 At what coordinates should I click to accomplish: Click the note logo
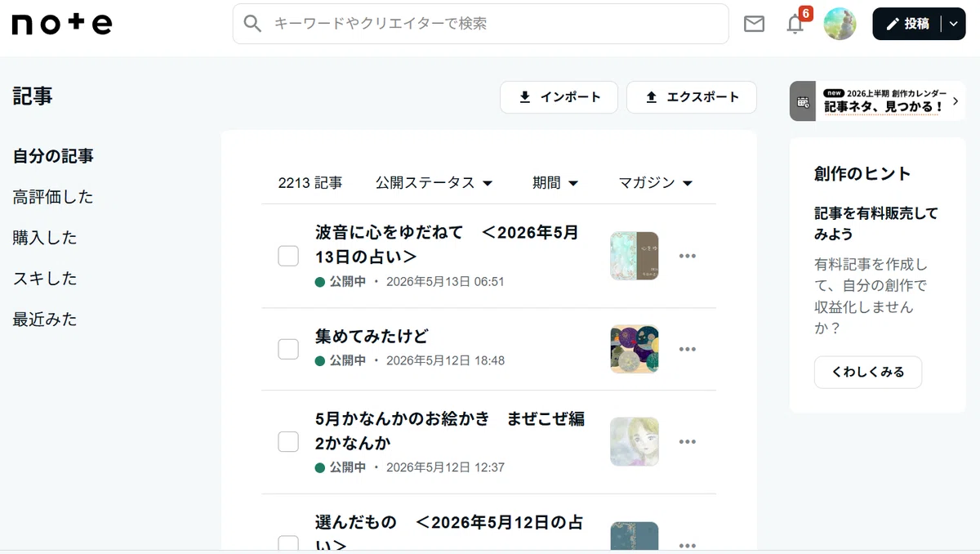tap(62, 25)
